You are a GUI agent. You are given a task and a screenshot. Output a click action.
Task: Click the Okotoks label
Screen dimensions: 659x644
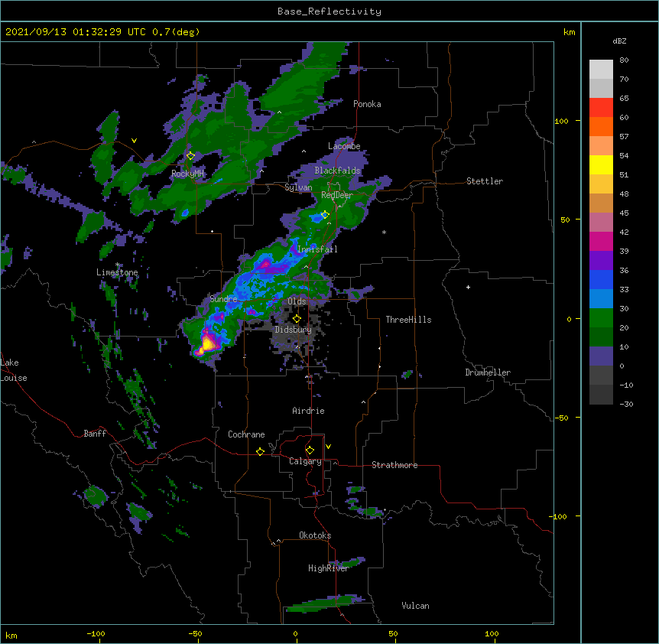pos(315,535)
